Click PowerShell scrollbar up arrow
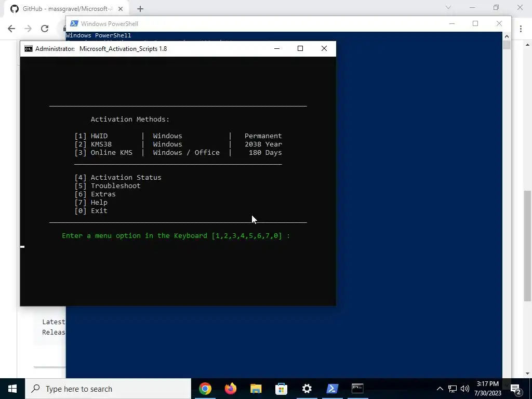Image resolution: width=532 pixels, height=399 pixels. [507, 36]
